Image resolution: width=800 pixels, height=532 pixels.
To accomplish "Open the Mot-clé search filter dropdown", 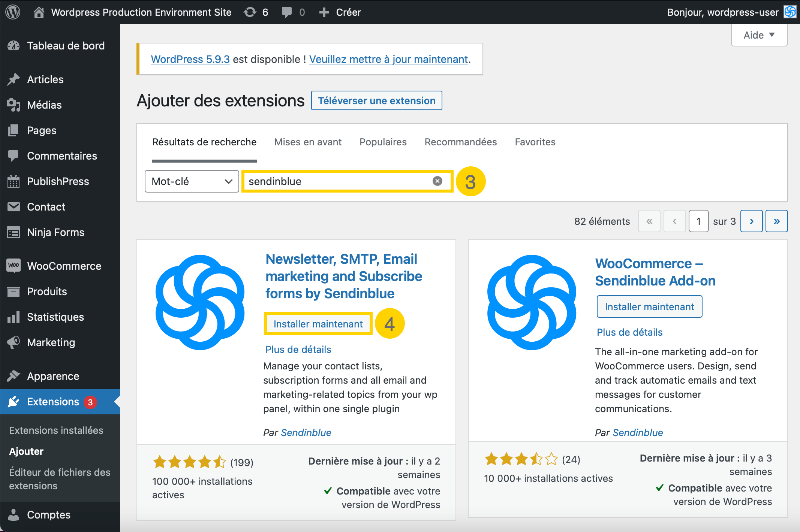I will [192, 181].
